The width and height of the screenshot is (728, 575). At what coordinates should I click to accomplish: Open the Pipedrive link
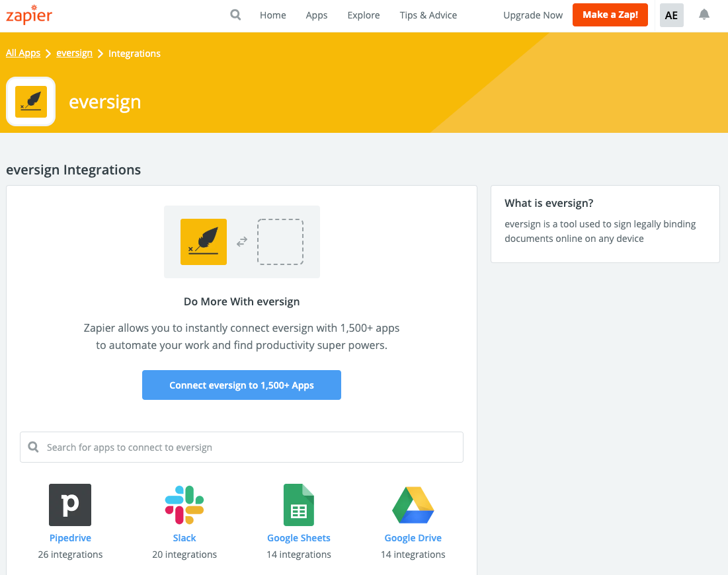point(70,538)
